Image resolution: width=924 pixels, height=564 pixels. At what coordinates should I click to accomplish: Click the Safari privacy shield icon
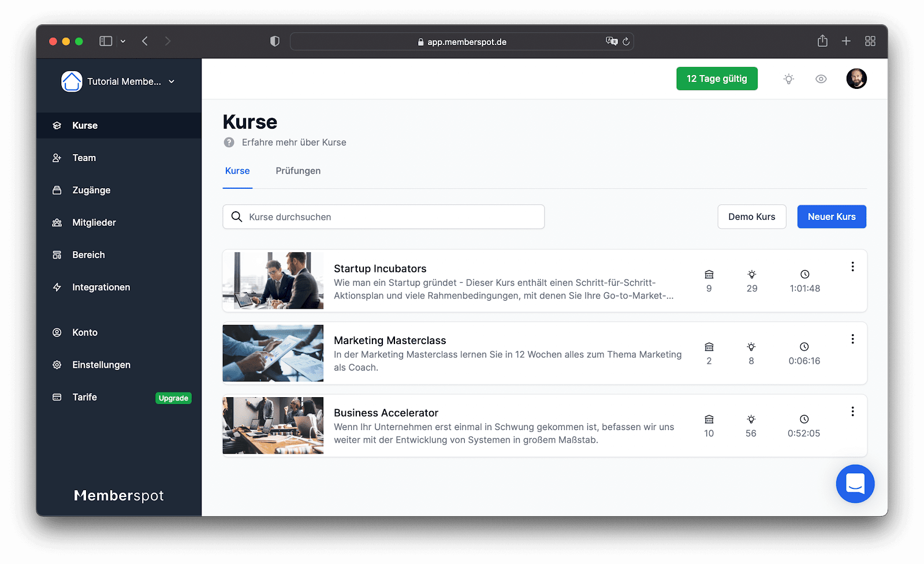coord(275,41)
